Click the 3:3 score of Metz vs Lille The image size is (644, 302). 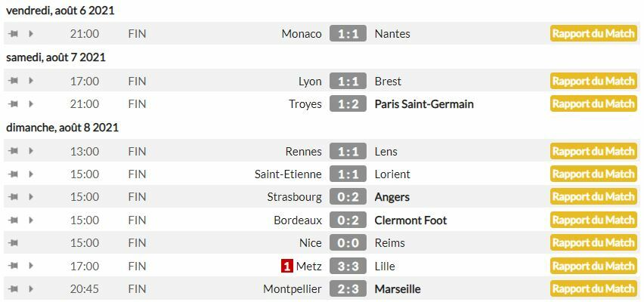[348, 267]
